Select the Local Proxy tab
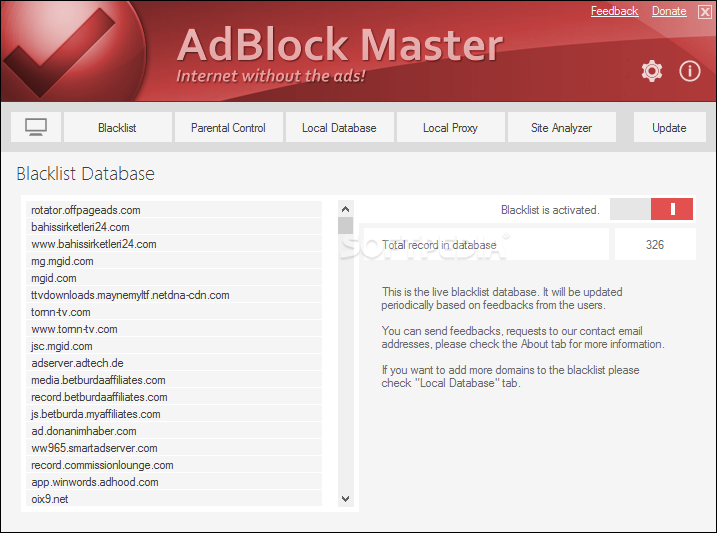717x533 pixels. (x=451, y=127)
